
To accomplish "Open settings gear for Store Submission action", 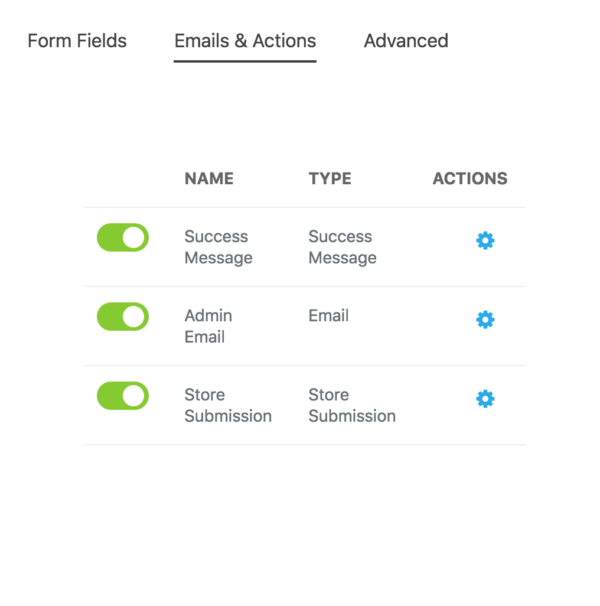I will (485, 399).
